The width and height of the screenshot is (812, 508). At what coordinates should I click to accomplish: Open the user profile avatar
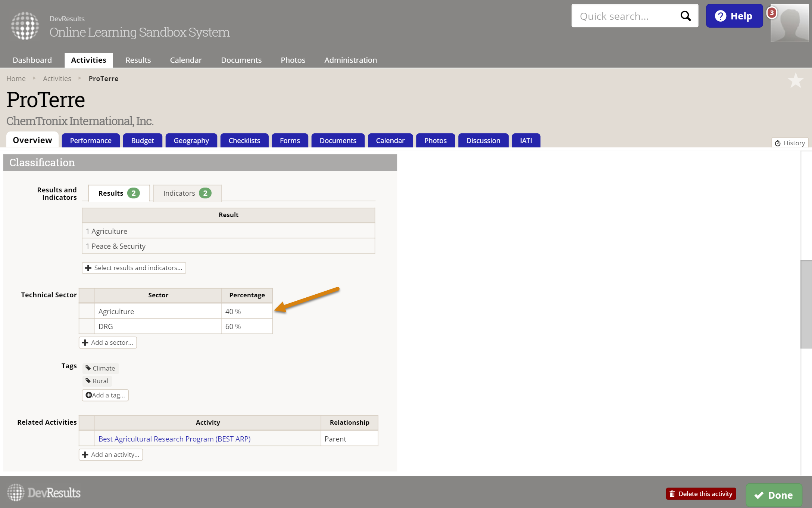point(789,23)
